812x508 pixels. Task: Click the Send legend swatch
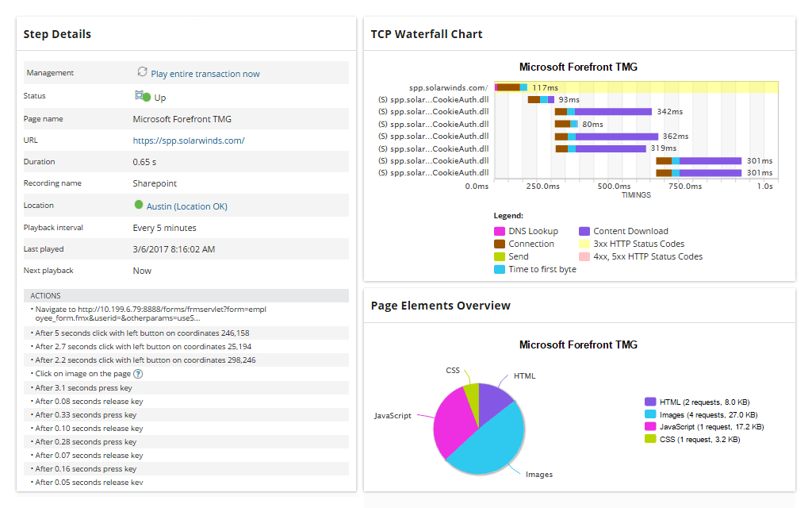[500, 256]
